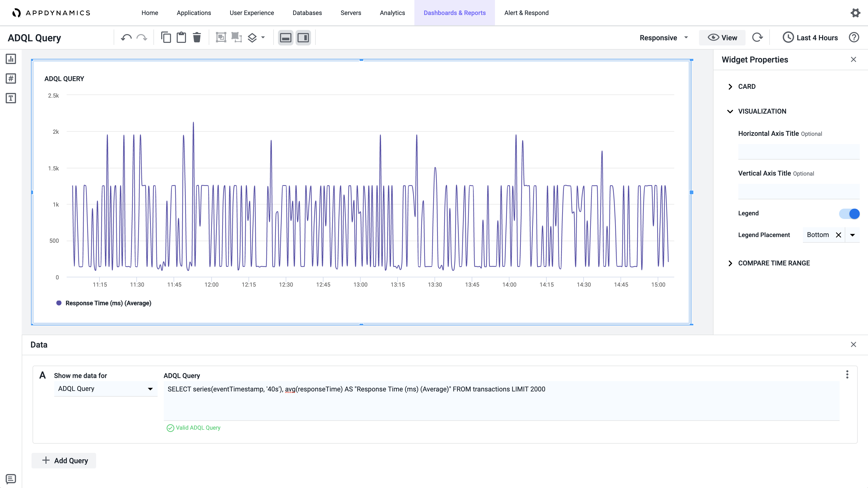Click the Vertical Axis Title input field
Screen dimensions: 868x488
point(799,191)
